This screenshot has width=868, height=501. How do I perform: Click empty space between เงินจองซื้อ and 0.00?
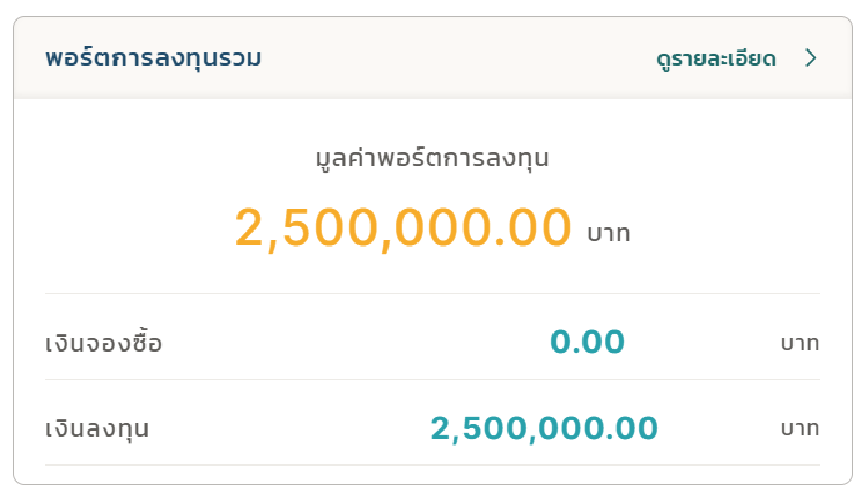[355, 343]
